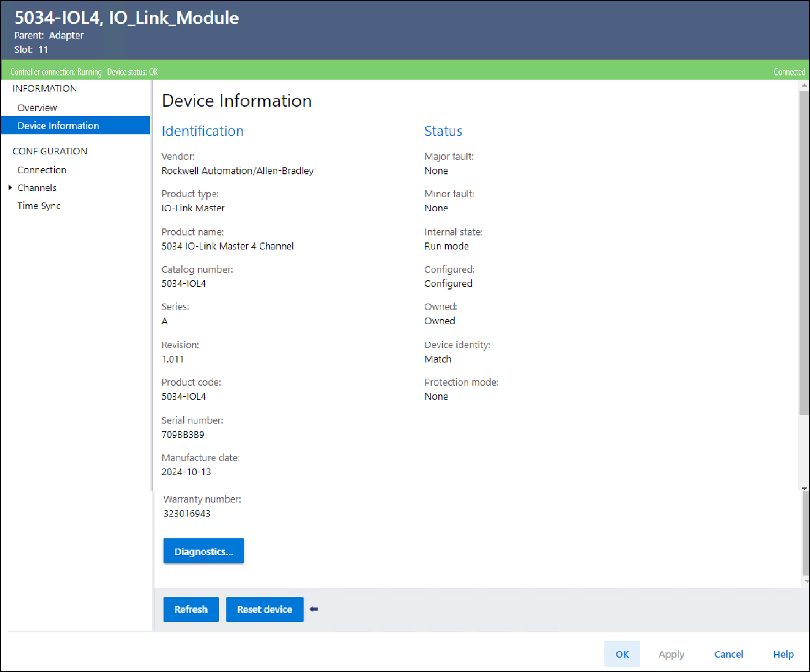This screenshot has width=810, height=672.
Task: Open the Time Sync settings
Action: click(x=39, y=206)
